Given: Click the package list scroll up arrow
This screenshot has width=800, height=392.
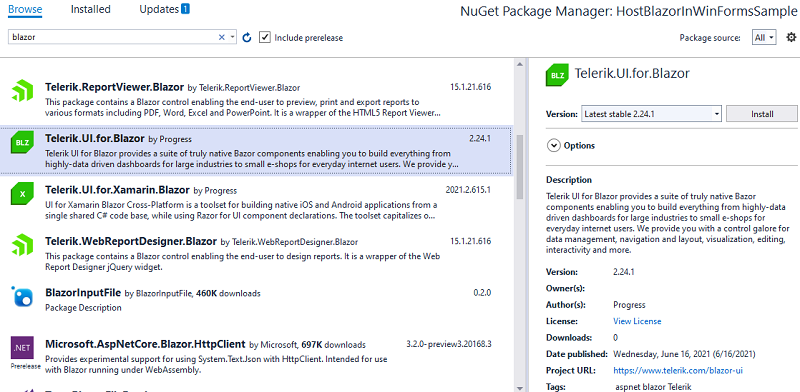Looking at the screenshot, I should point(519,64).
